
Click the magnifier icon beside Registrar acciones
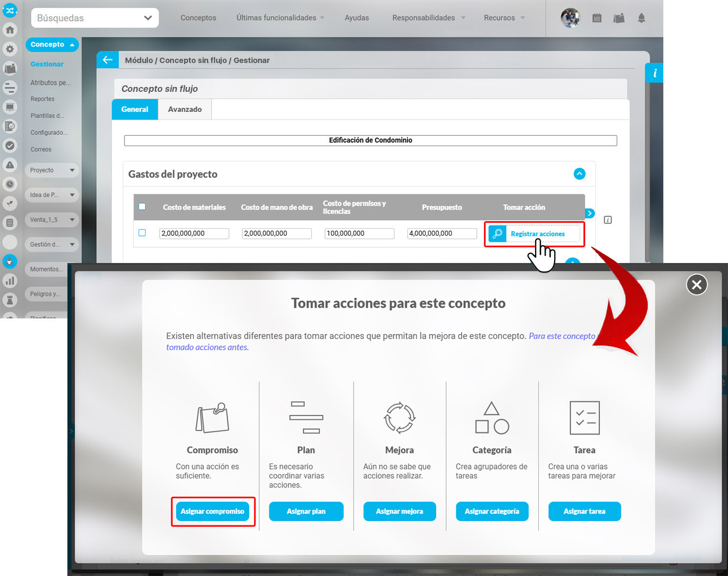tap(497, 234)
